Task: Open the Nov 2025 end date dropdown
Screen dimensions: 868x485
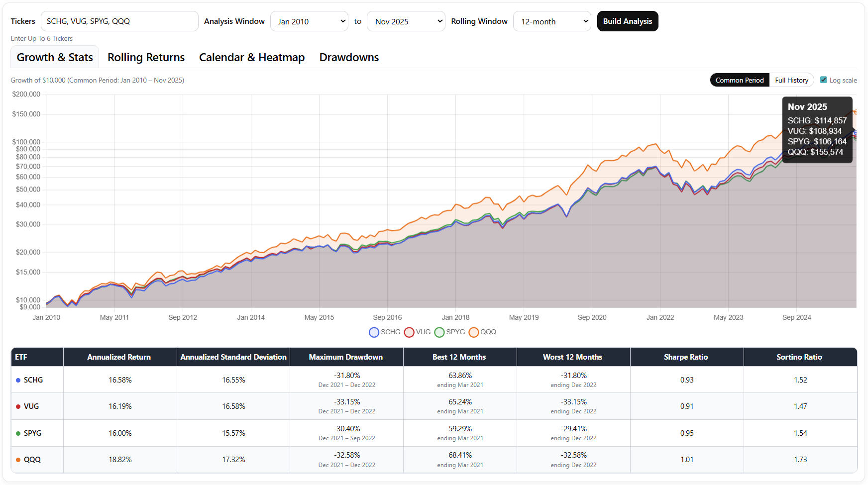Action: click(x=406, y=21)
